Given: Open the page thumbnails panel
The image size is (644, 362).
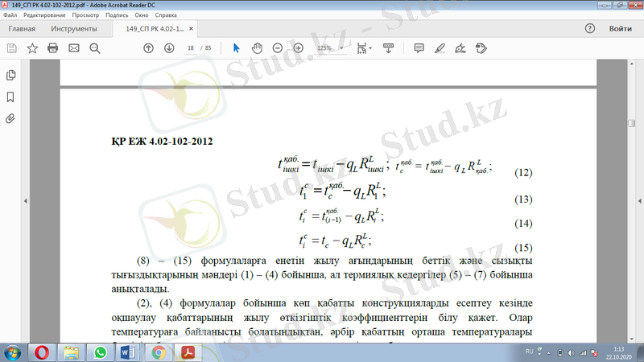Looking at the screenshot, I should click(11, 75).
